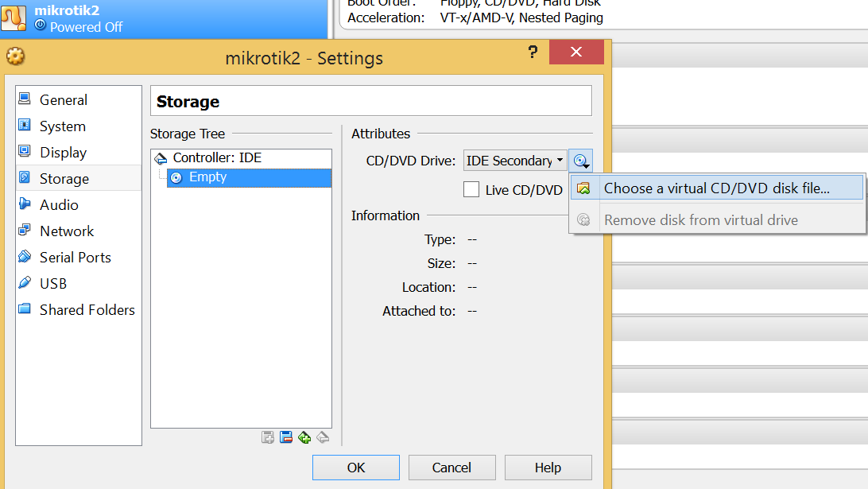Click the mikrotik2 VM OS icon in manager
This screenshot has width=868, height=489.
coord(14,17)
